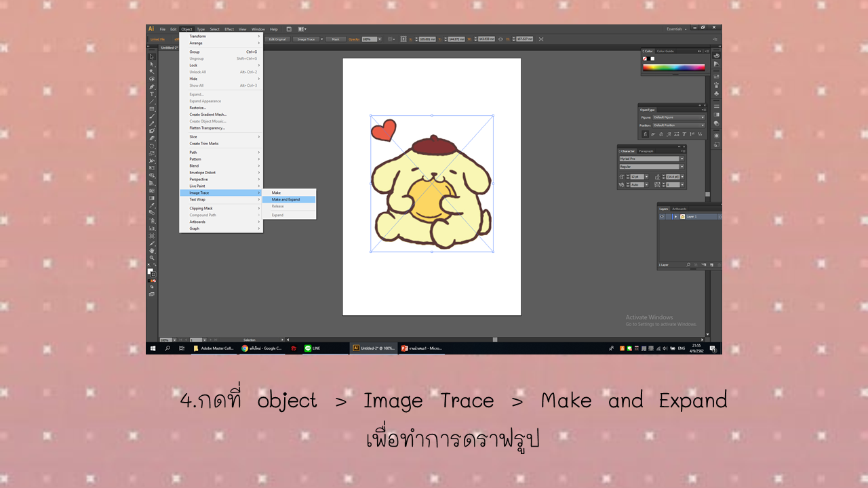Screen dimensions: 868x488
Task: Click the Locate Object icon in Layers panel
Action: pos(688,265)
